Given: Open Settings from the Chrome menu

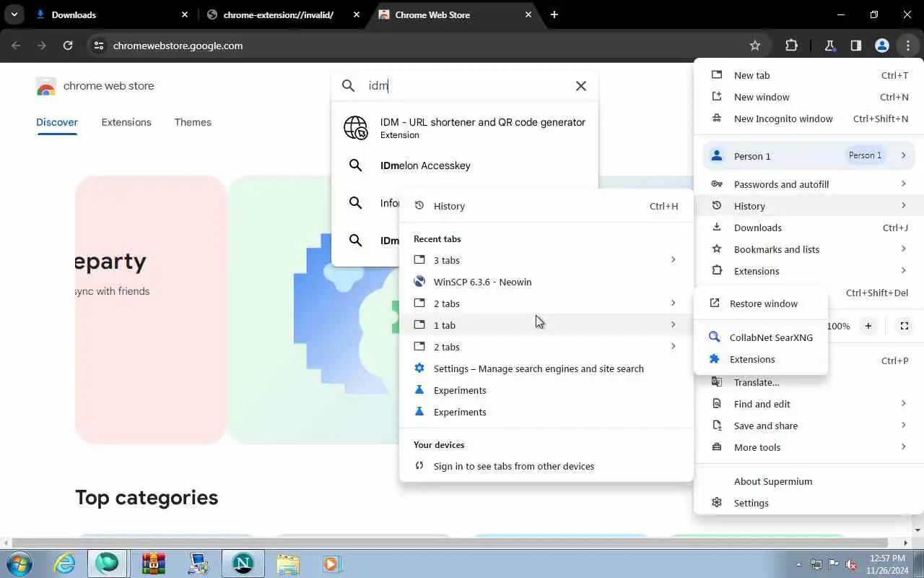Looking at the screenshot, I should coord(808,503).
